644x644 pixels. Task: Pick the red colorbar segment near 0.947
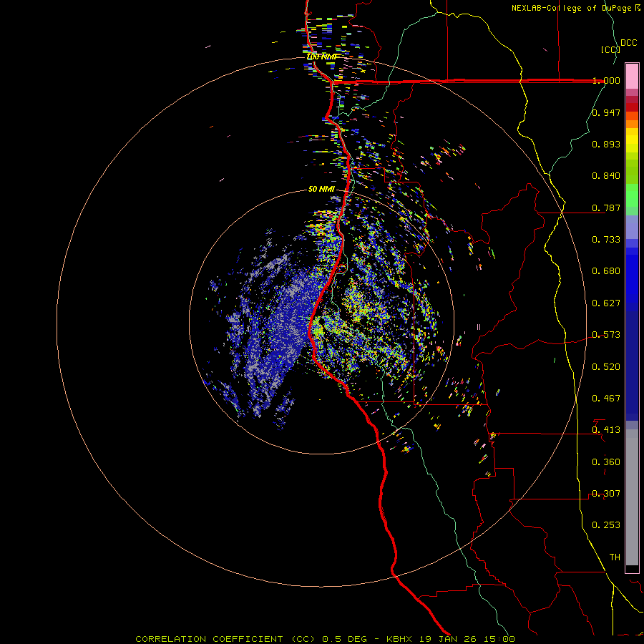point(632,107)
